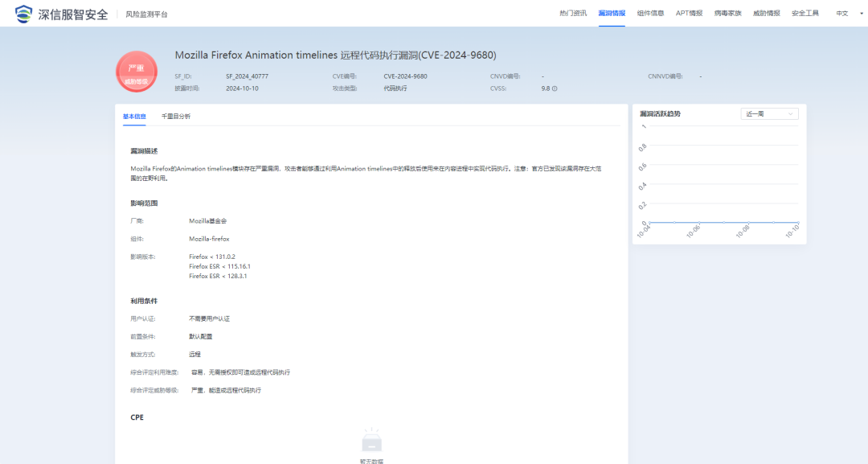Click trigger method value 远程

pos(194,355)
